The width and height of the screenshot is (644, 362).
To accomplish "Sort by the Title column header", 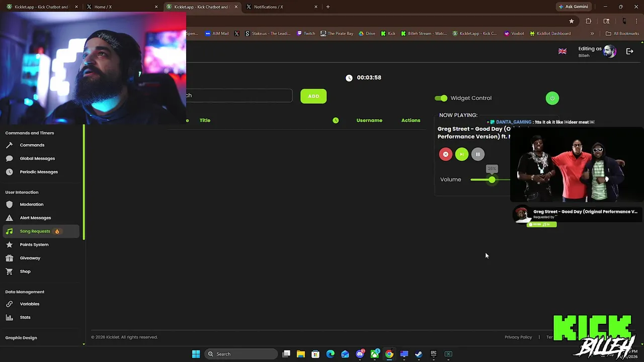I will pyautogui.click(x=205, y=120).
